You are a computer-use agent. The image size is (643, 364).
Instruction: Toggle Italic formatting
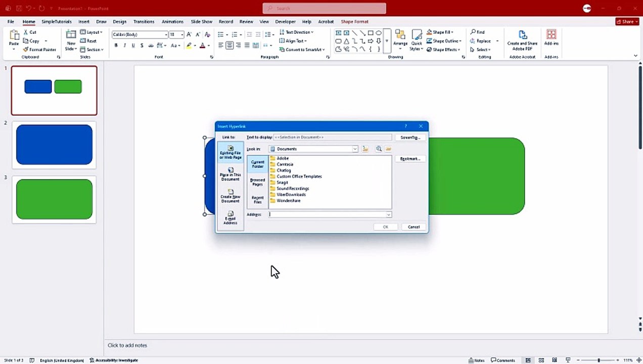pos(125,45)
